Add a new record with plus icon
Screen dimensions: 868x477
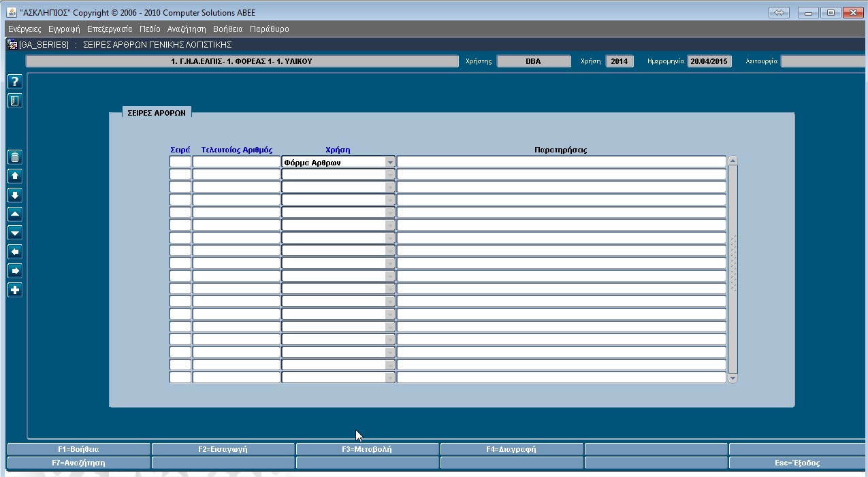click(x=15, y=290)
